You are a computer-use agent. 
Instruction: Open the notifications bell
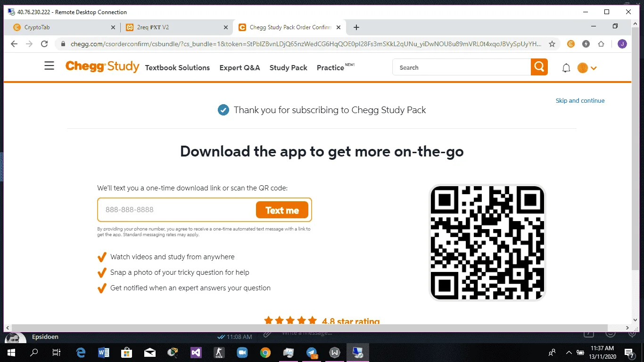tap(566, 68)
